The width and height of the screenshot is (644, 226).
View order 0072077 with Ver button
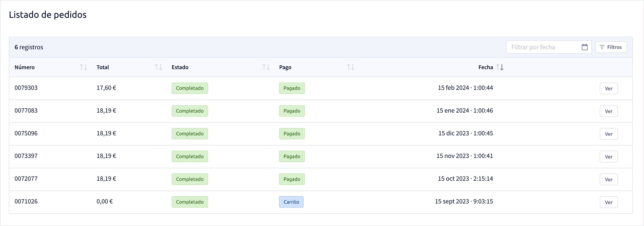(608, 179)
